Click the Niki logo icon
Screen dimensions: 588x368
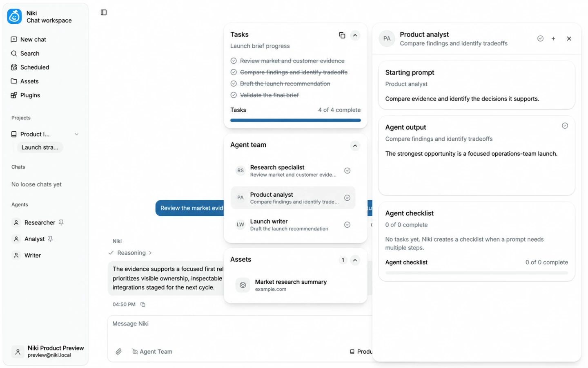15,16
